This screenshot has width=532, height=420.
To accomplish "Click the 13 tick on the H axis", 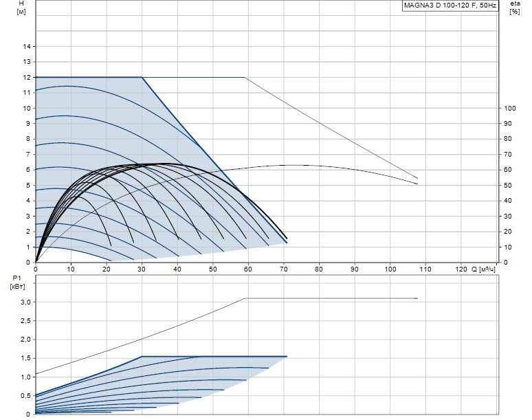I will 27,62.
